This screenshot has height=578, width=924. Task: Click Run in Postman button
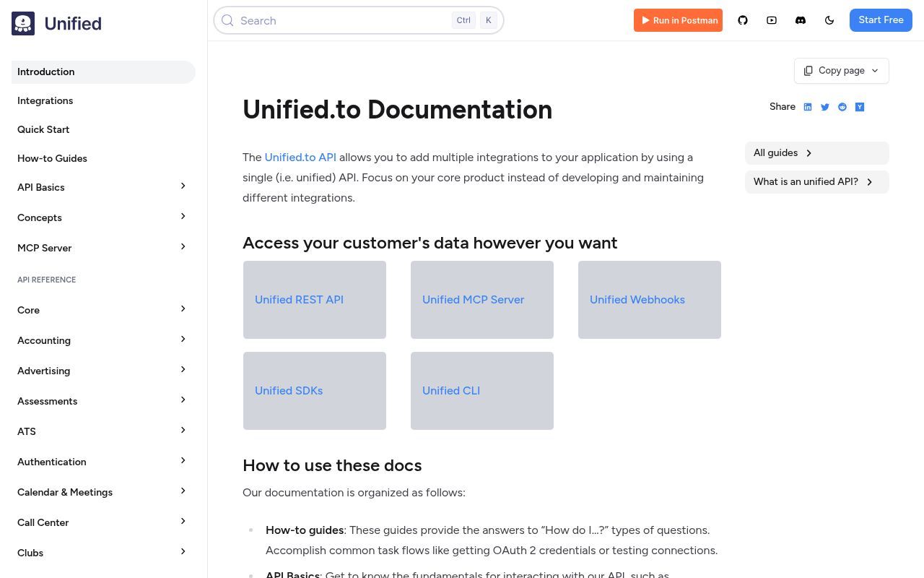click(x=678, y=20)
